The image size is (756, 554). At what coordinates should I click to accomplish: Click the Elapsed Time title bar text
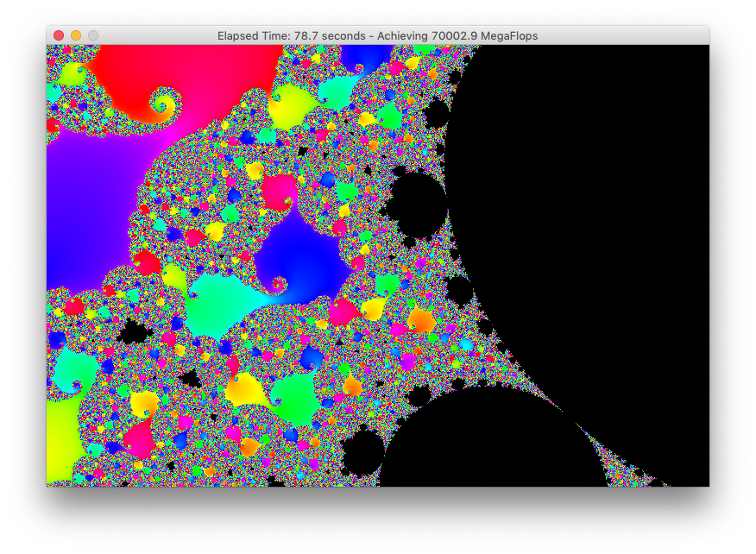click(378, 35)
